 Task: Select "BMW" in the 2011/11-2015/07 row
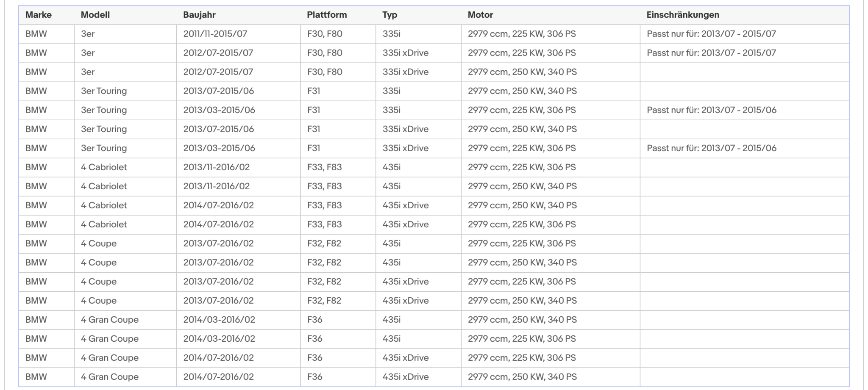(x=36, y=34)
